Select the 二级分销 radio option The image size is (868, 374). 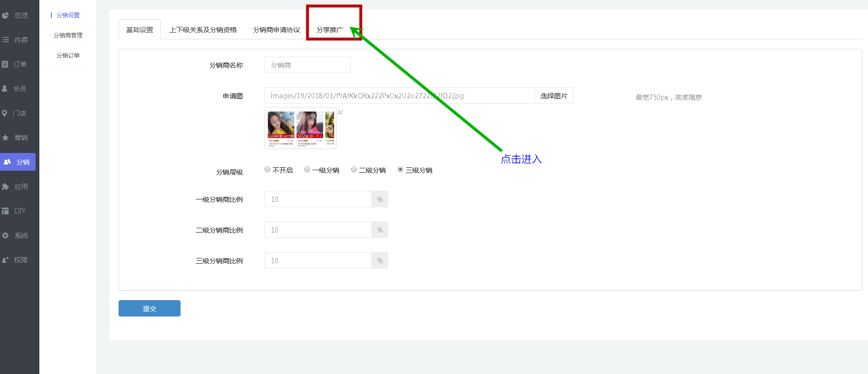pos(354,169)
